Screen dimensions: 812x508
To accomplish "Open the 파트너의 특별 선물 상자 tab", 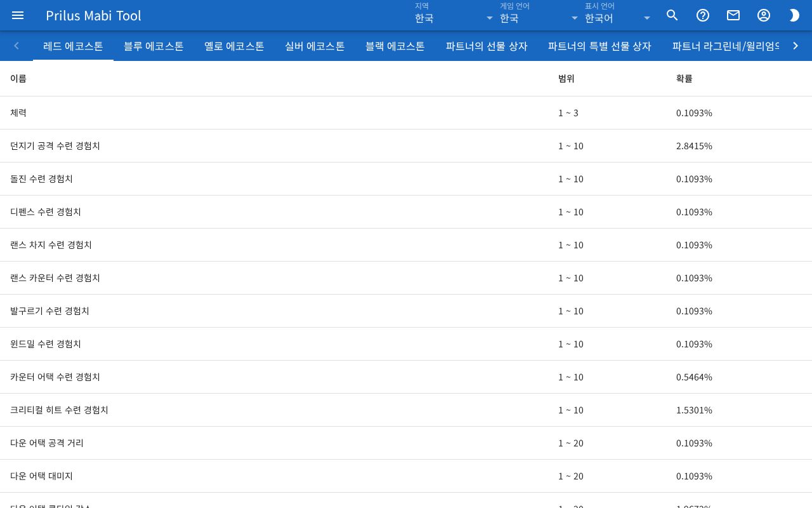I will pyautogui.click(x=599, y=46).
